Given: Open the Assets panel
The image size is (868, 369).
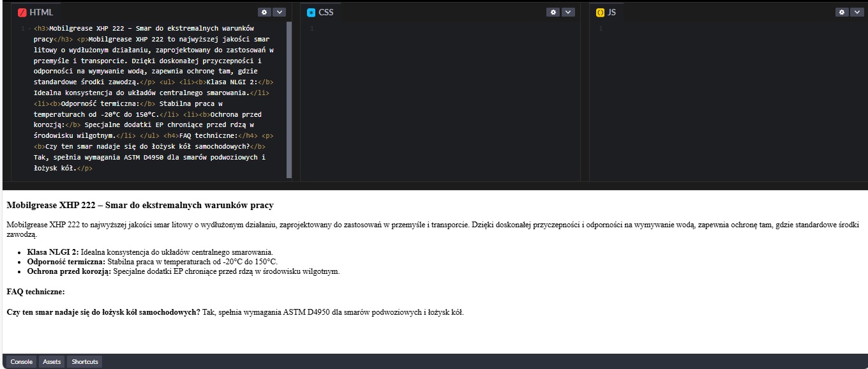Looking at the screenshot, I should (52, 362).
